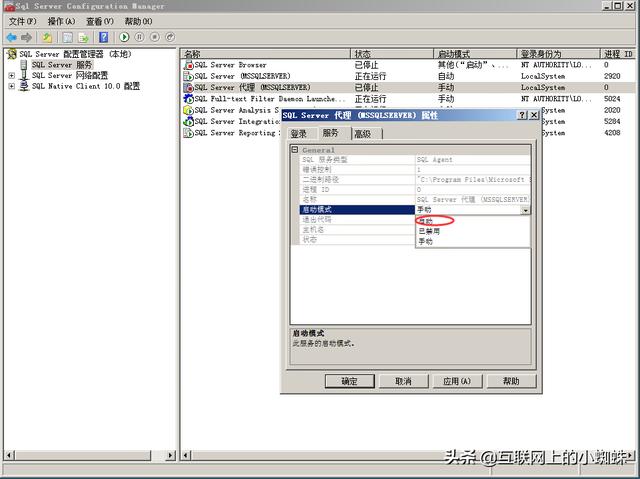Click the SQL Server Analysis Services icon
640x479 pixels.
(188, 110)
